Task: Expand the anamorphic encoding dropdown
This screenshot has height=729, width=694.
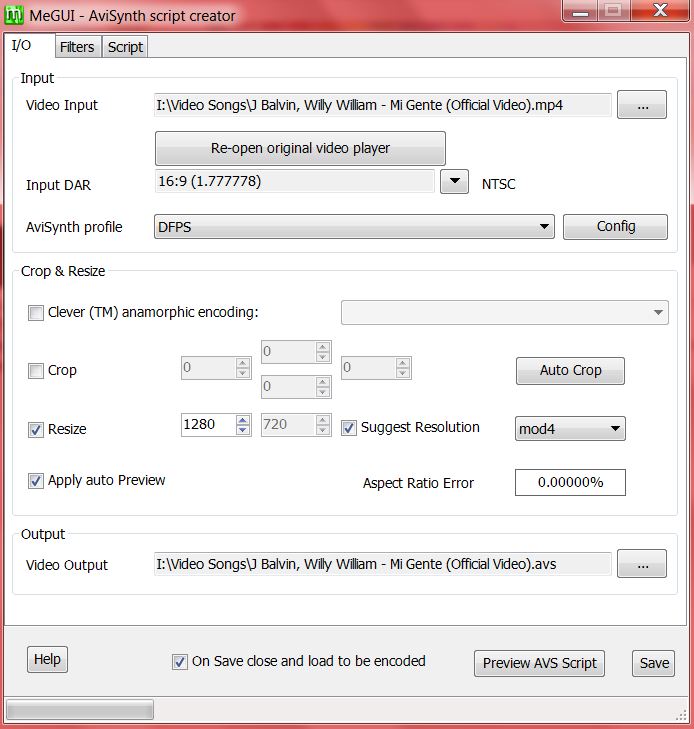Action: point(505,312)
